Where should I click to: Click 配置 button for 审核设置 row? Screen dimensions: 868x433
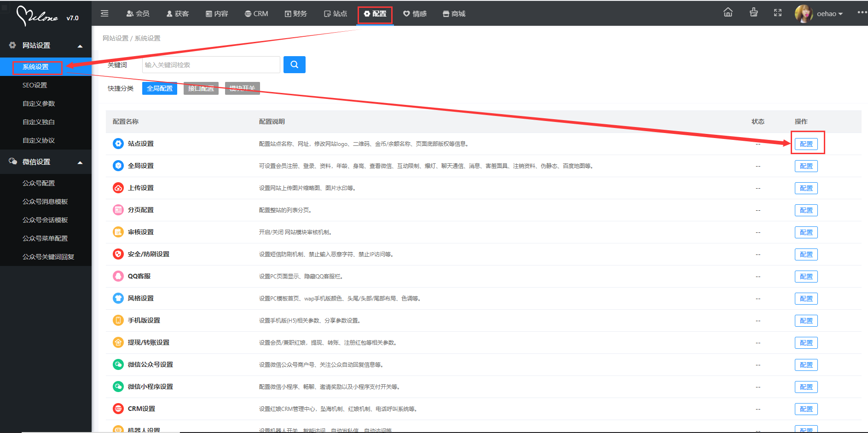coord(806,232)
